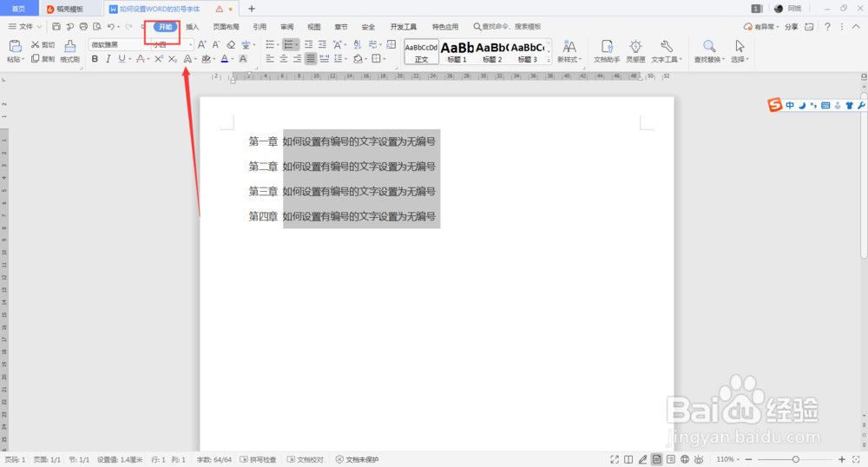The height and width of the screenshot is (467, 868).
Task: Click the Paste (粘贴) clipboard icon
Action: point(15,47)
